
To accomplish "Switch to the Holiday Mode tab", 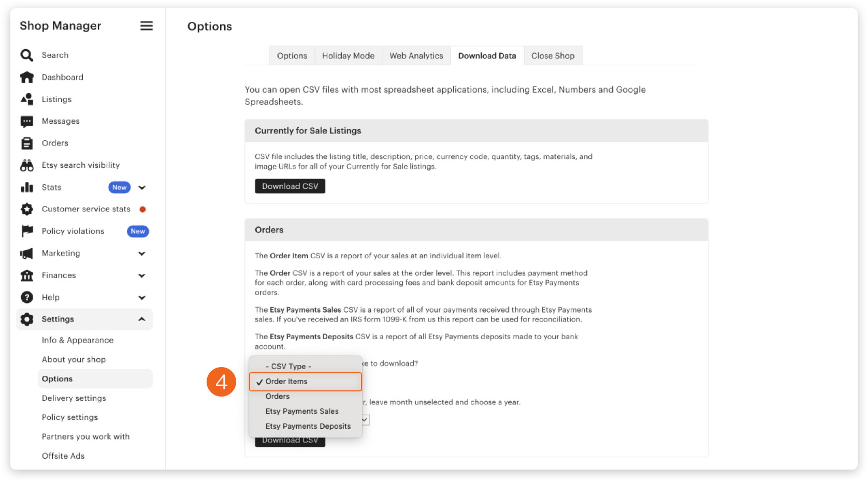I will click(348, 56).
